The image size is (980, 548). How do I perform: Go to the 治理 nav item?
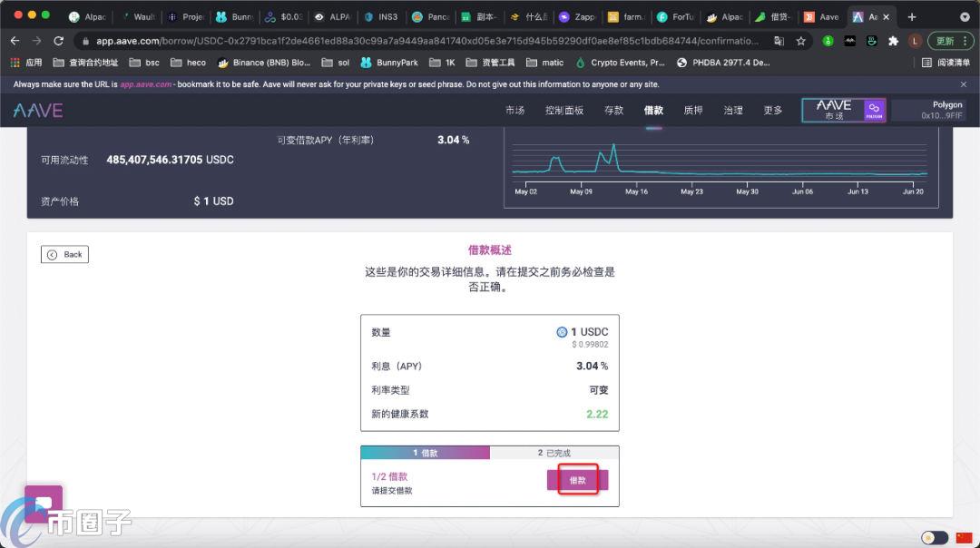(x=733, y=110)
